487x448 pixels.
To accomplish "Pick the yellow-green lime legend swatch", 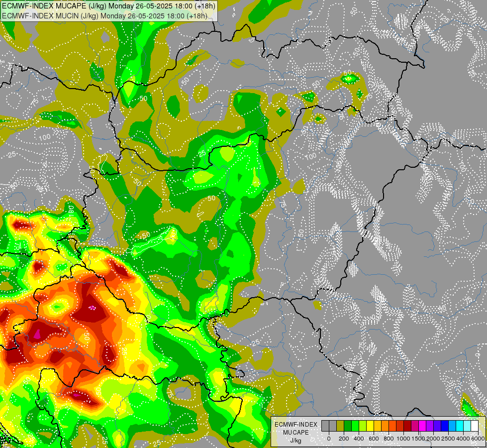I will click(x=363, y=426).
